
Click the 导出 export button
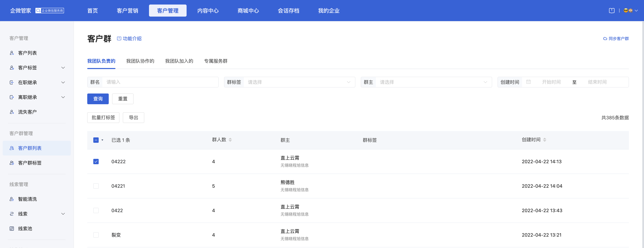[134, 118]
